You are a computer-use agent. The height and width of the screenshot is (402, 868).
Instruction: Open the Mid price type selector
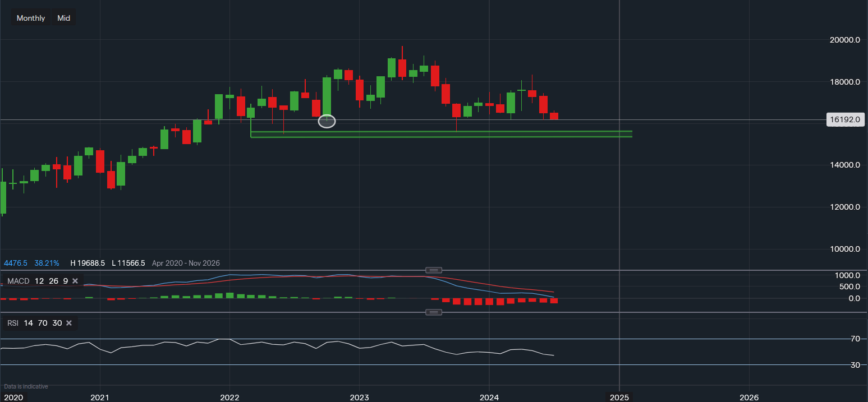pyautogui.click(x=64, y=18)
